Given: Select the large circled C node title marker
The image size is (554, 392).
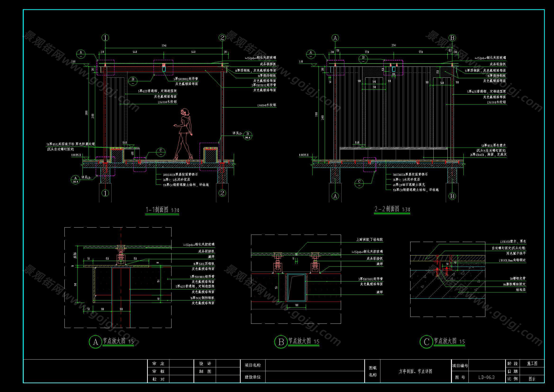Looking at the screenshot, I should (x=426, y=342).
